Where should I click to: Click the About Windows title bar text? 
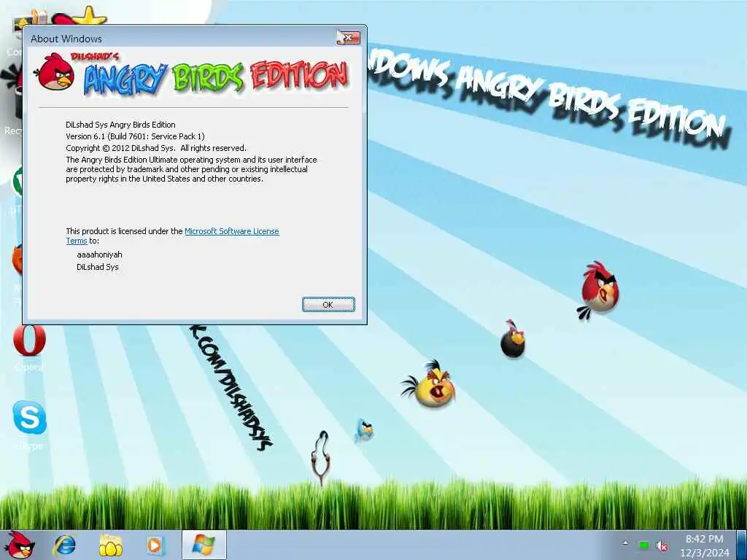[66, 39]
